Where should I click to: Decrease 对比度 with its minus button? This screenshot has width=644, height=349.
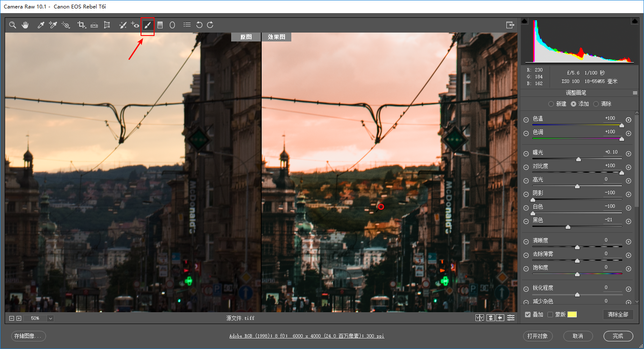[x=526, y=167]
